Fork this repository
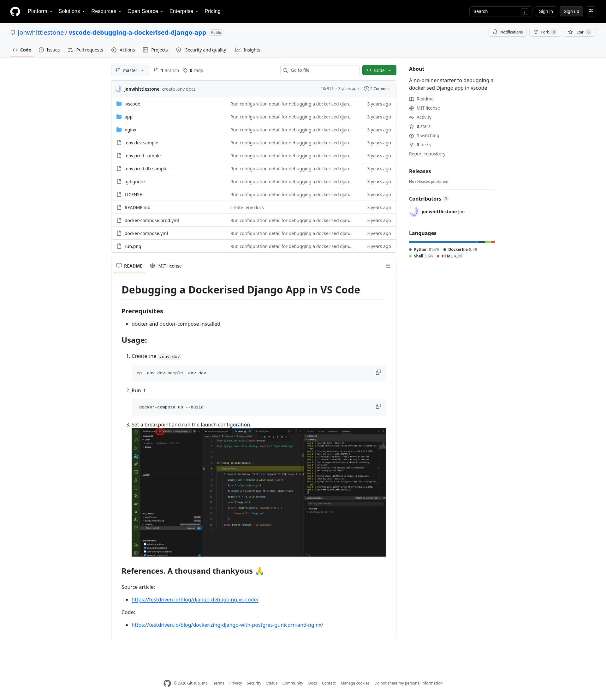Viewport: 606px width, 700px height. pos(545,32)
